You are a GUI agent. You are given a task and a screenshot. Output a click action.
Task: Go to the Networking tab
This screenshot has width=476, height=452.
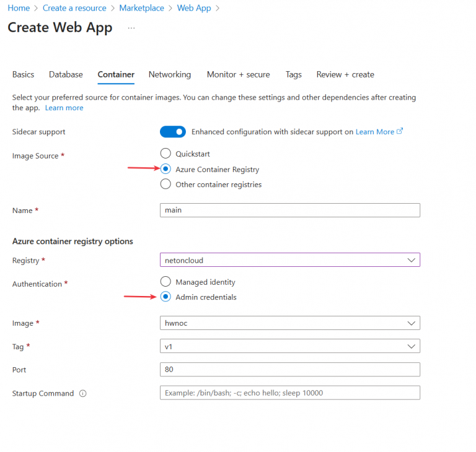170,75
